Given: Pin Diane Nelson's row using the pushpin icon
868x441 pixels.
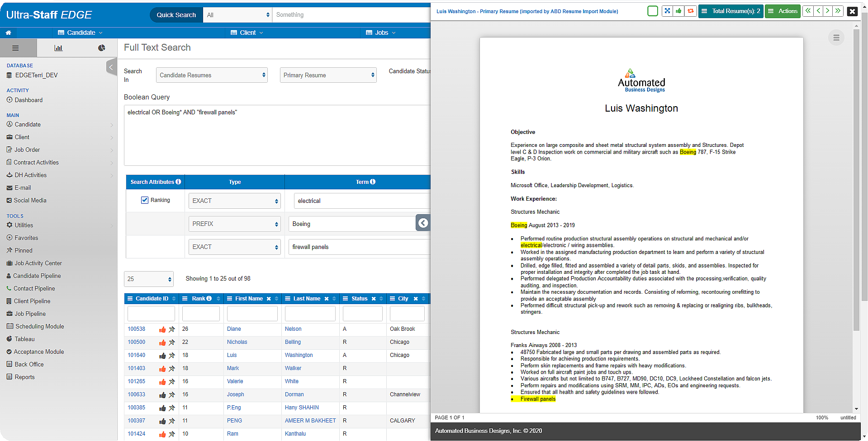Looking at the screenshot, I should (x=171, y=329).
